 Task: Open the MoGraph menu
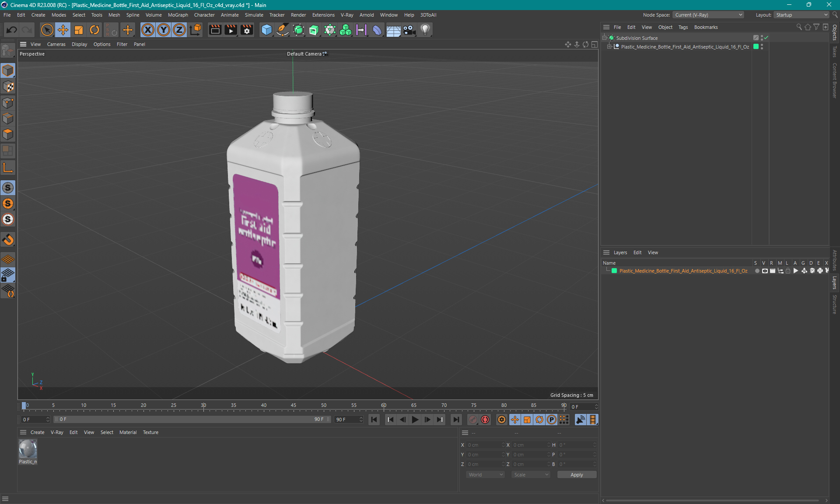click(x=178, y=15)
